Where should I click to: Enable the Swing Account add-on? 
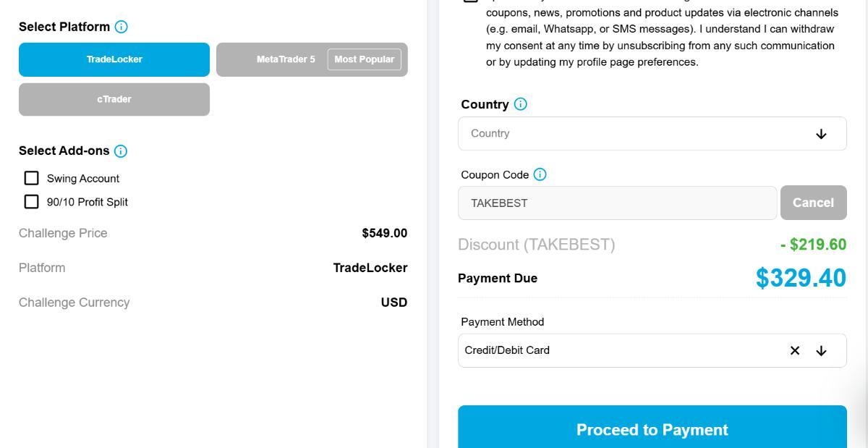point(31,178)
